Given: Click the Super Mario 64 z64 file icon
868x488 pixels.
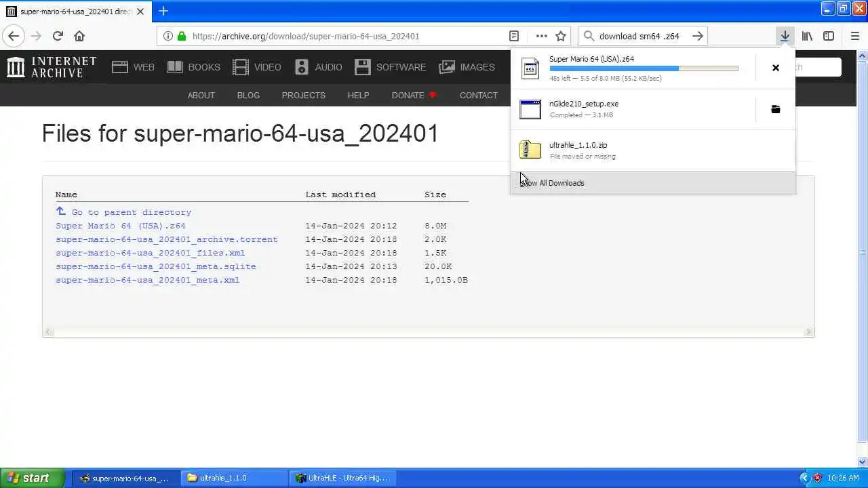Looking at the screenshot, I should pos(530,68).
